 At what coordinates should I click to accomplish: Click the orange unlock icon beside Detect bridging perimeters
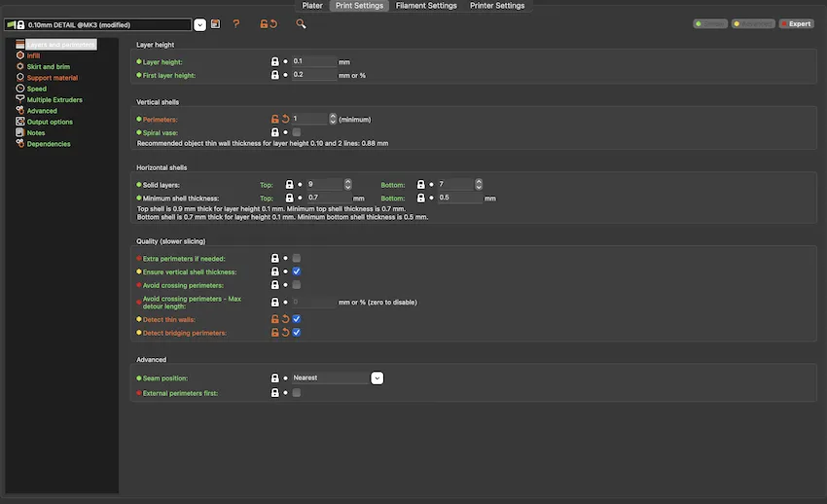[274, 332]
